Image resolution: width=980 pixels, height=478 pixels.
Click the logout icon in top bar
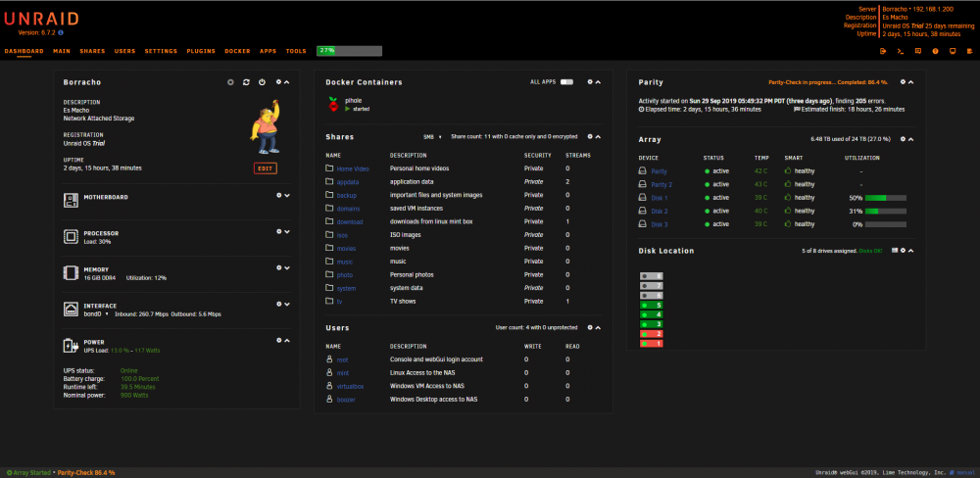point(883,51)
